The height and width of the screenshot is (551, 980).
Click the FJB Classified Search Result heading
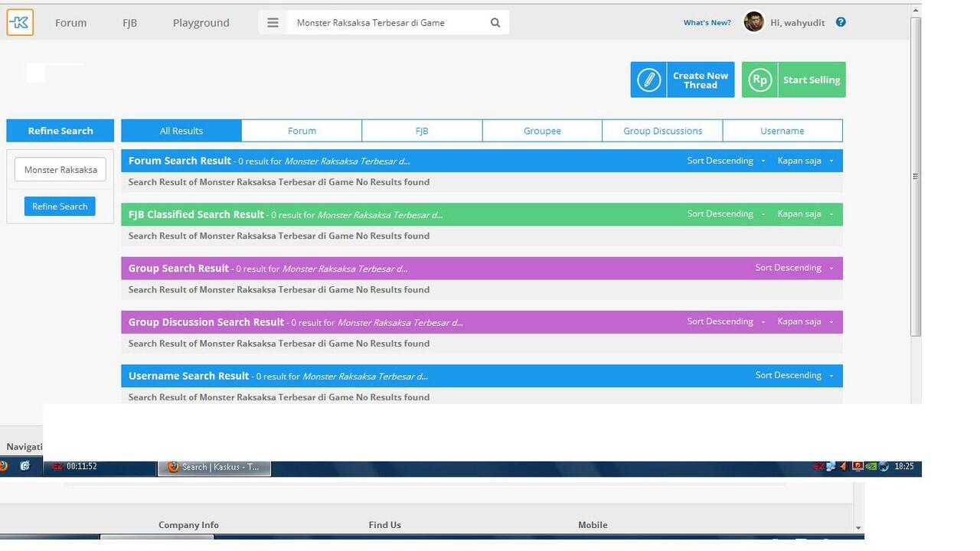[196, 214]
